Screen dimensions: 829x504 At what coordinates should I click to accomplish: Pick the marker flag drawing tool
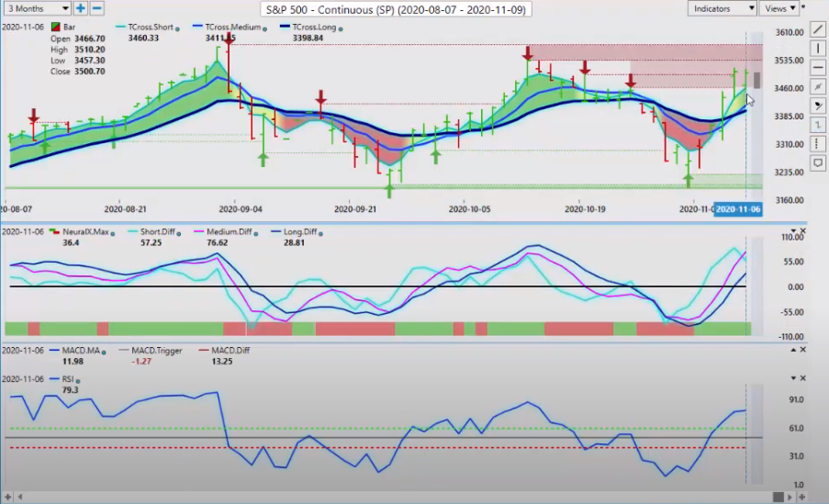coord(817,106)
